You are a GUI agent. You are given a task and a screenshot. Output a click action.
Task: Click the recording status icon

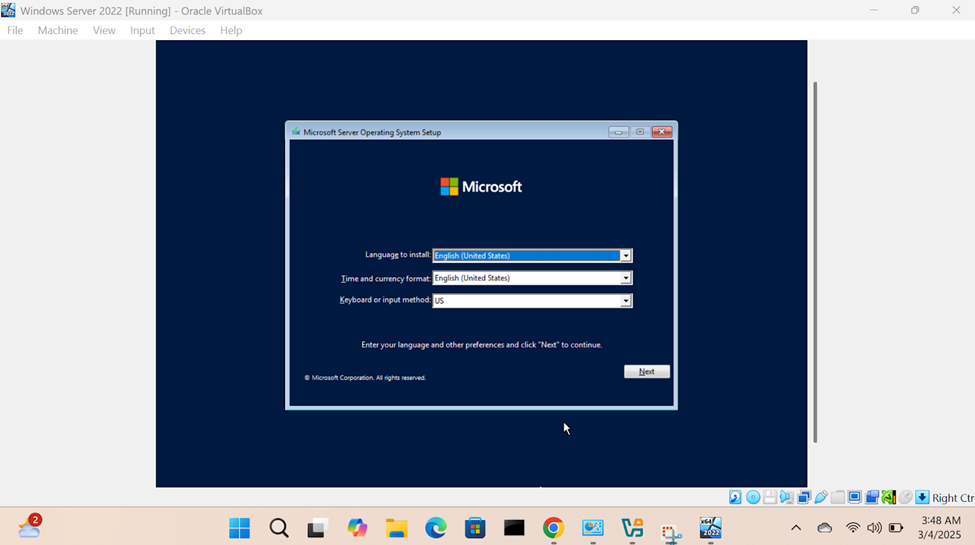(x=872, y=497)
